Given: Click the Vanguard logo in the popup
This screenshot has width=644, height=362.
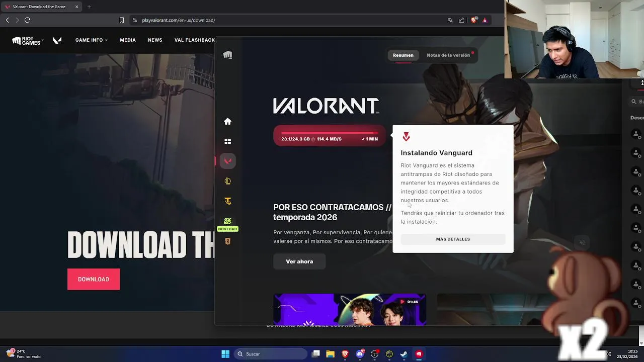Looking at the screenshot, I should pyautogui.click(x=406, y=137).
